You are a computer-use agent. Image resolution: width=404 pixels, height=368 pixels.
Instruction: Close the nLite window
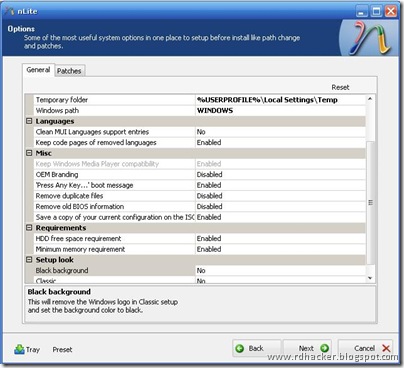(x=391, y=11)
